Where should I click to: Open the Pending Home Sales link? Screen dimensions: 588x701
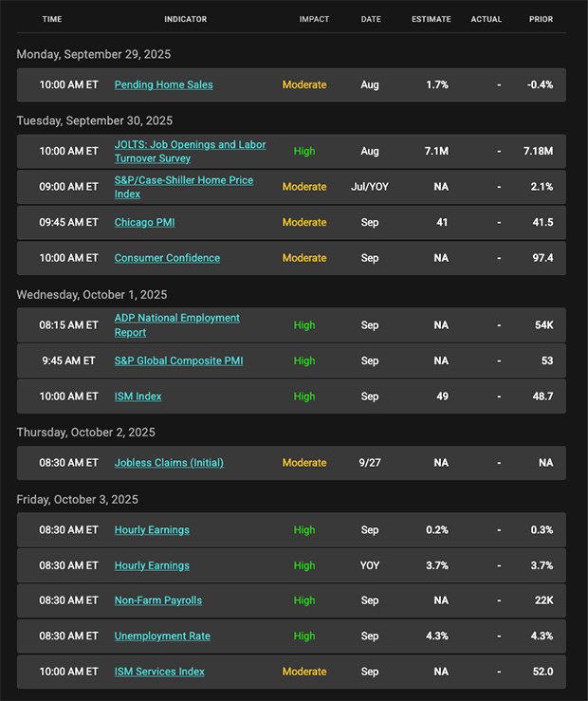(x=163, y=84)
